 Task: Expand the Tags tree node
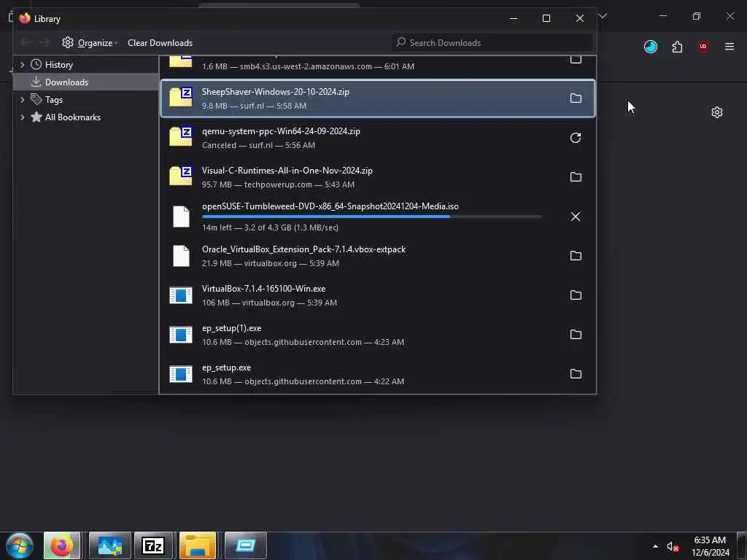click(22, 99)
